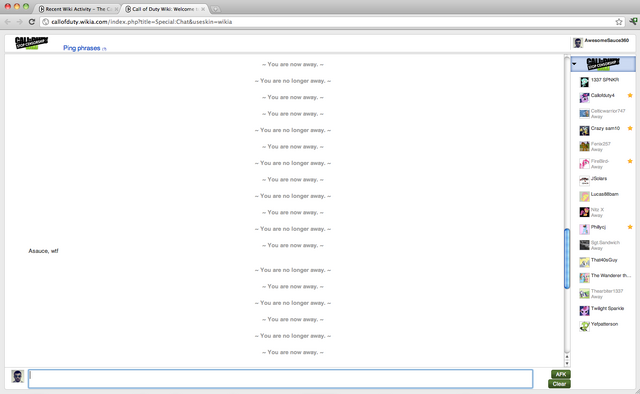
Task: Reload the chat page
Action: tap(31, 22)
